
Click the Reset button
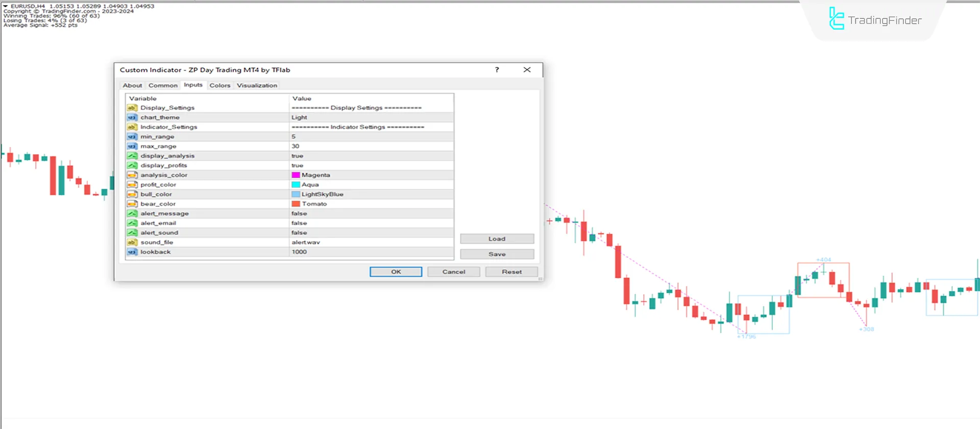[511, 272]
